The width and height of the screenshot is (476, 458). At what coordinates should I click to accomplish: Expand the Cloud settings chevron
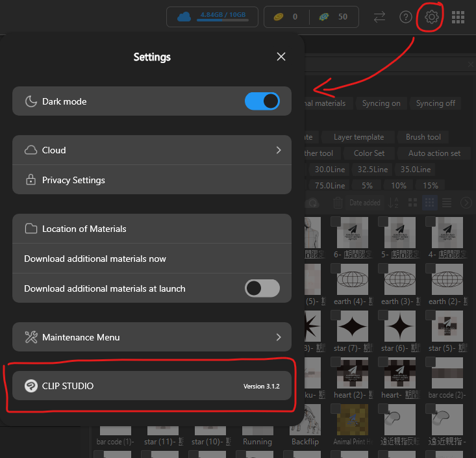(x=279, y=150)
